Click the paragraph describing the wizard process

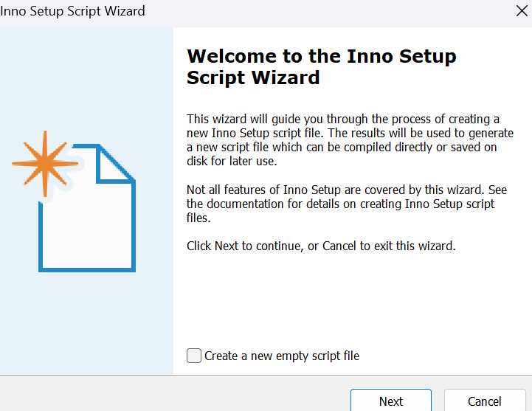coord(350,140)
